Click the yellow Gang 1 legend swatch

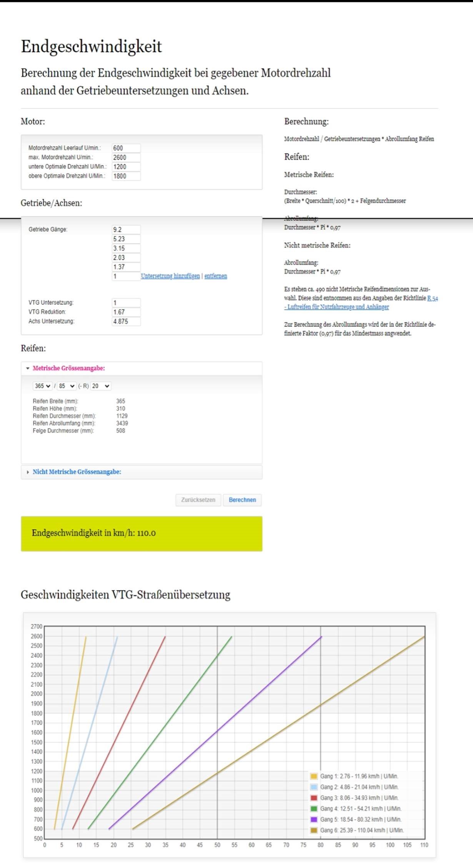[314, 776]
